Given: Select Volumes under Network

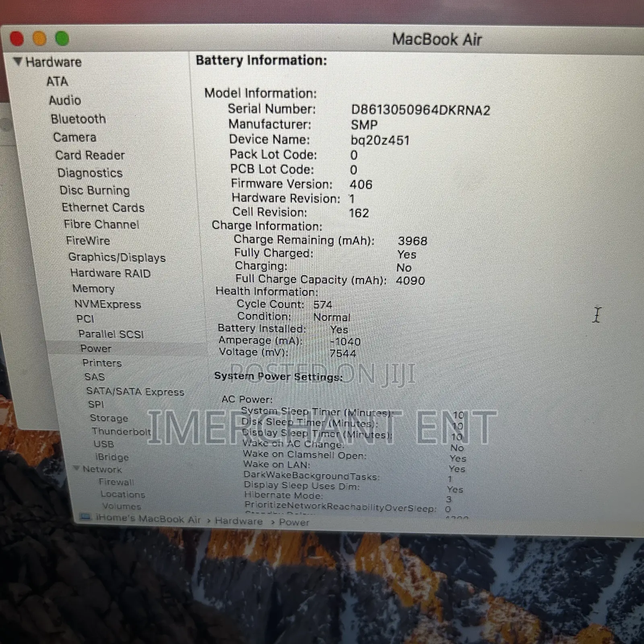Looking at the screenshot, I should (122, 506).
